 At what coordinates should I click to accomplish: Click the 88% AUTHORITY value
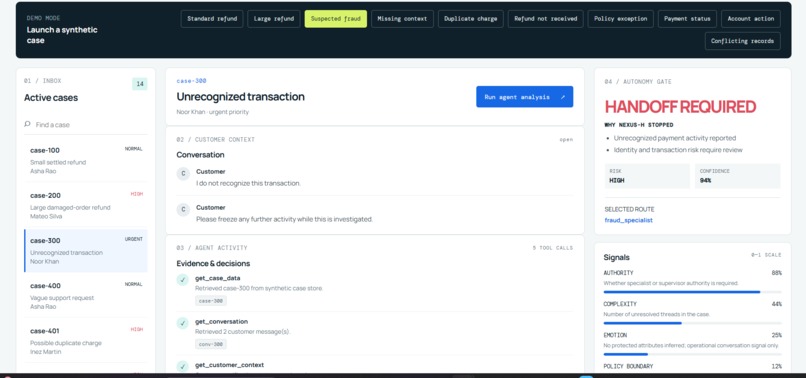pos(776,273)
